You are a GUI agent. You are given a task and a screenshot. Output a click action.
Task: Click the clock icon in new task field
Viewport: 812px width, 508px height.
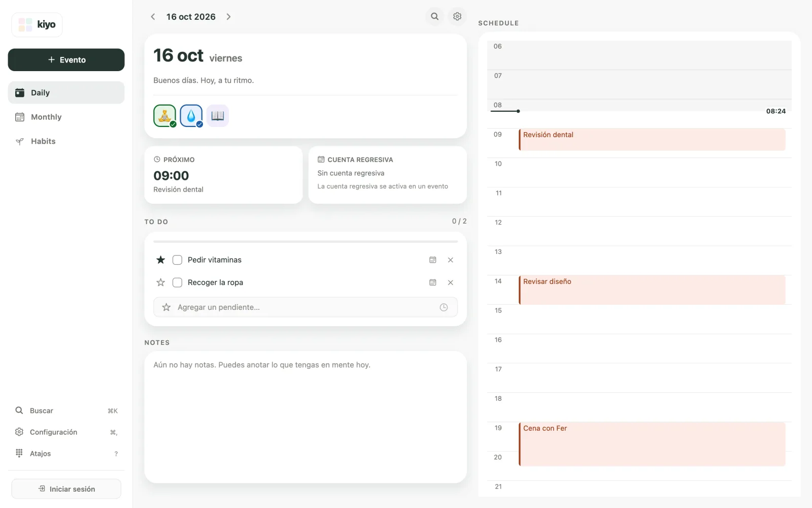pos(444,307)
